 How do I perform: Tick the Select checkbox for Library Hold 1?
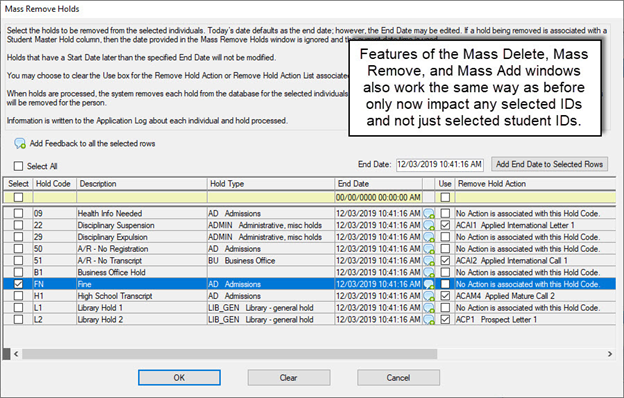pos(18,308)
